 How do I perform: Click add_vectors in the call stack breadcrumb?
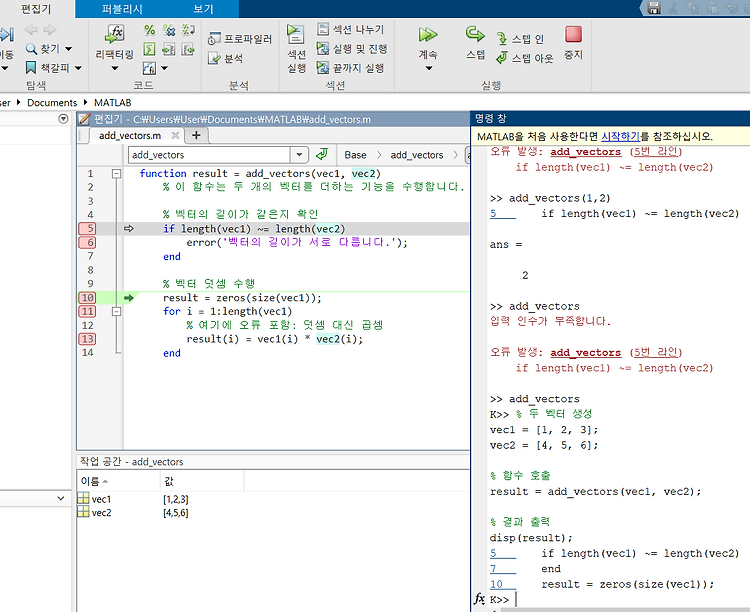(x=417, y=155)
